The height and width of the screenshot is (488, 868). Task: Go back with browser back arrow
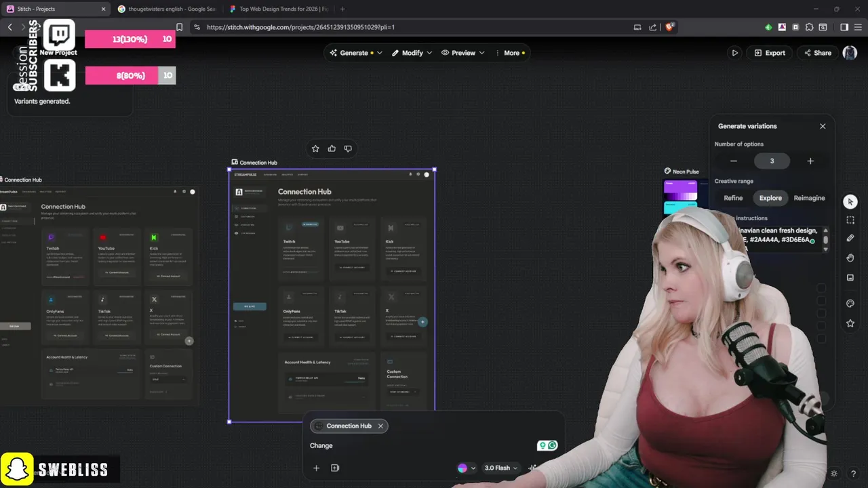coord(9,27)
